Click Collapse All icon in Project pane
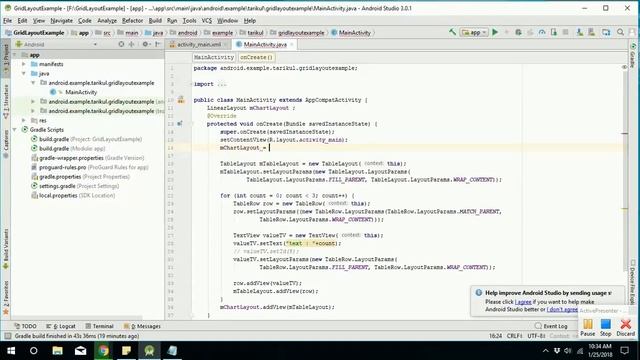The image size is (640, 360). coord(131,44)
